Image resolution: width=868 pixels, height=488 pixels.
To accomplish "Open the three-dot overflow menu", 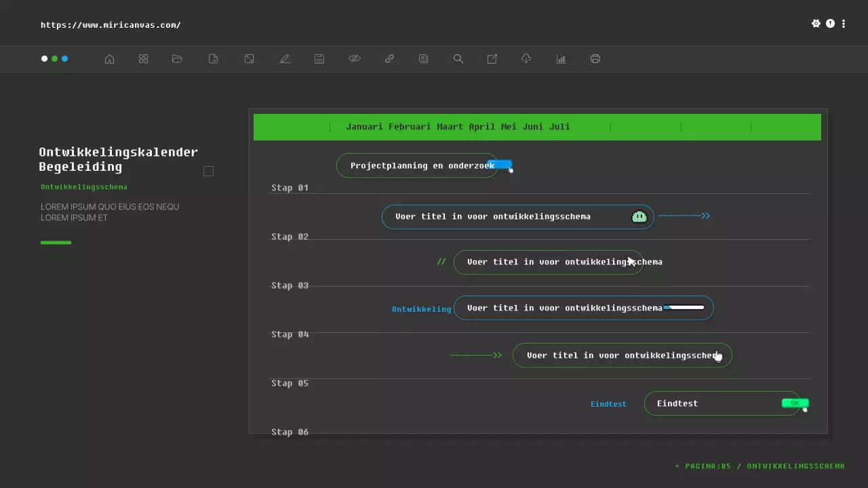I will pos(844,23).
